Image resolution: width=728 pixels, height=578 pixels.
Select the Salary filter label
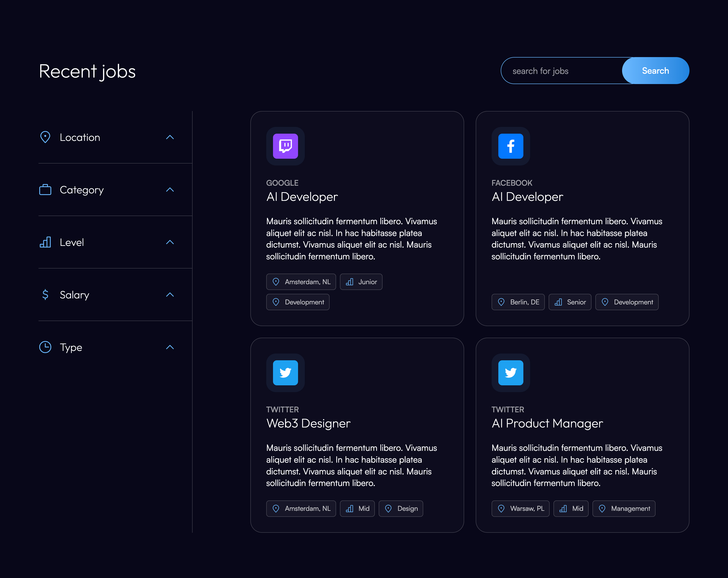coord(74,295)
